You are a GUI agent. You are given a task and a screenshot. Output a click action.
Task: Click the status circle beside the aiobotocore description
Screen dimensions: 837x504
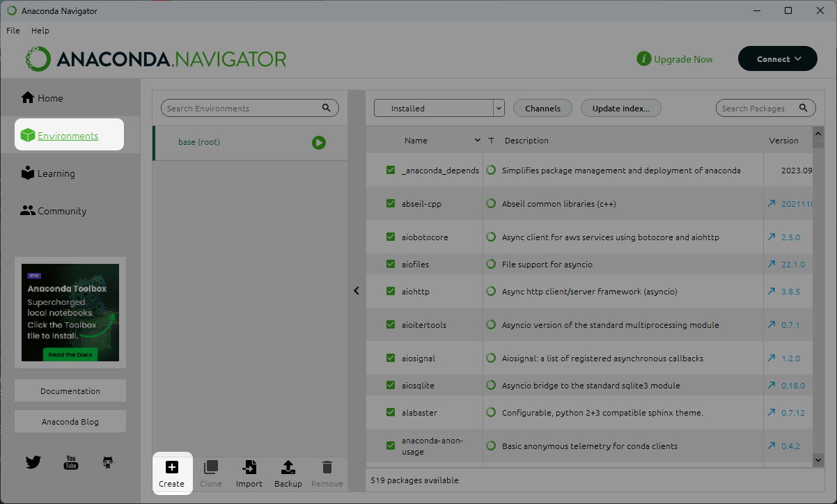pyautogui.click(x=491, y=237)
